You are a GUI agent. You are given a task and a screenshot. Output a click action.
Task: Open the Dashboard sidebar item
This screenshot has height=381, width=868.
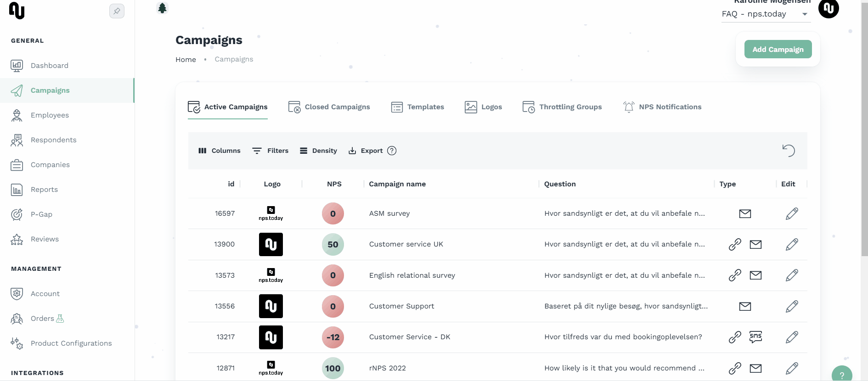pos(49,66)
